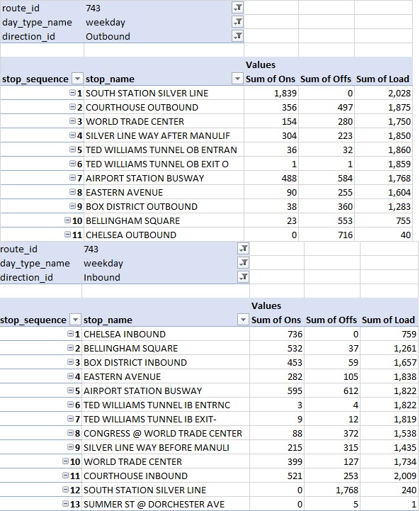Open day_type_name filter in Outbound table

pos(238,22)
